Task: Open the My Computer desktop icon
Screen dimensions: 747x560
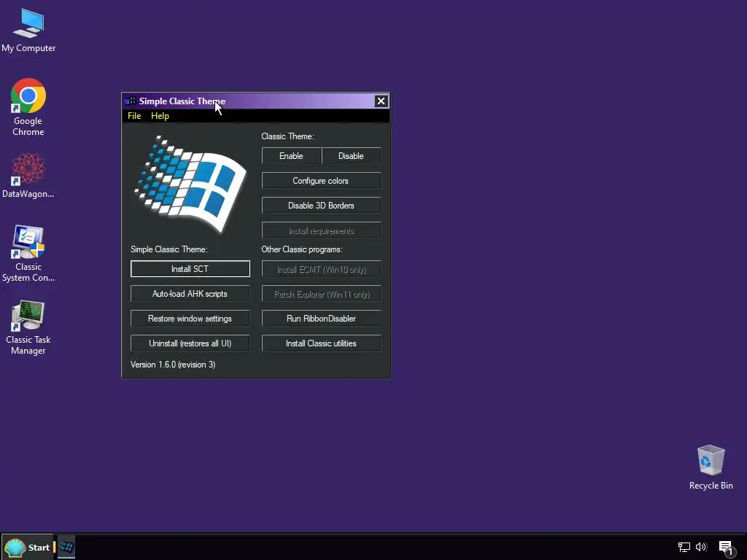Action: point(28,31)
